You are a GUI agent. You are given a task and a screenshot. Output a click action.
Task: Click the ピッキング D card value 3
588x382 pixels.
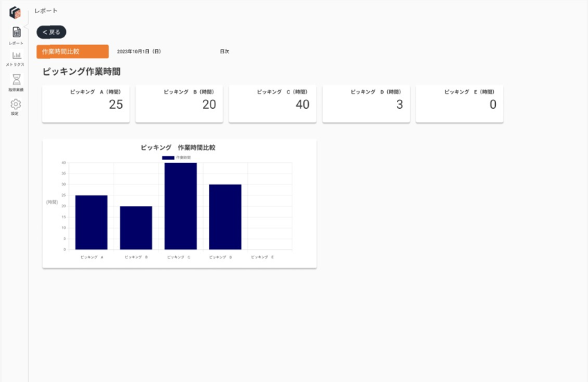click(x=400, y=104)
